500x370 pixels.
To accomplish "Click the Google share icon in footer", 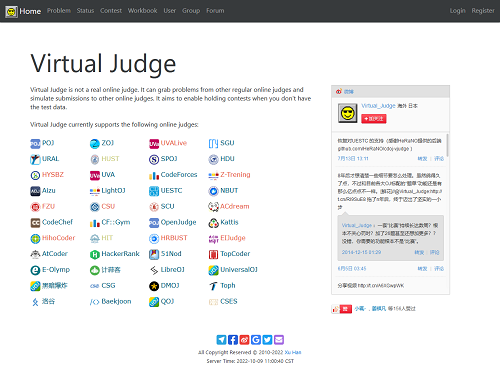I will point(256,340).
